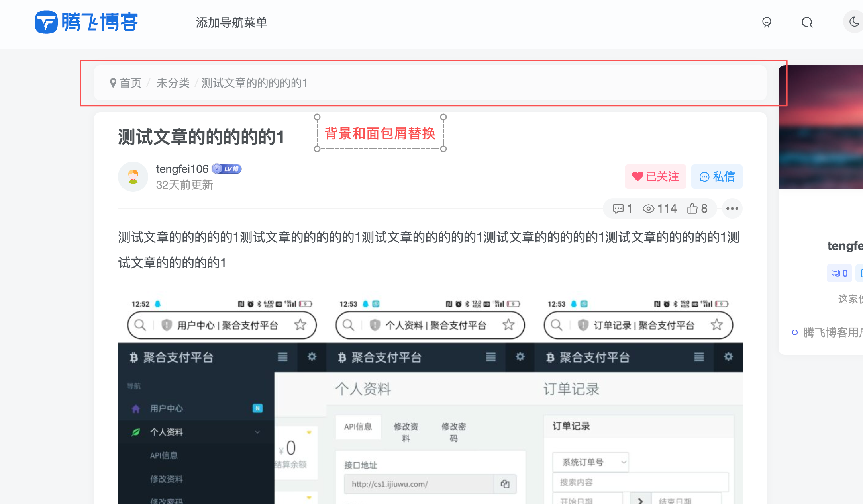Click the sidebar comment count 0 badge
Screen dimensions: 863x504
(x=839, y=273)
